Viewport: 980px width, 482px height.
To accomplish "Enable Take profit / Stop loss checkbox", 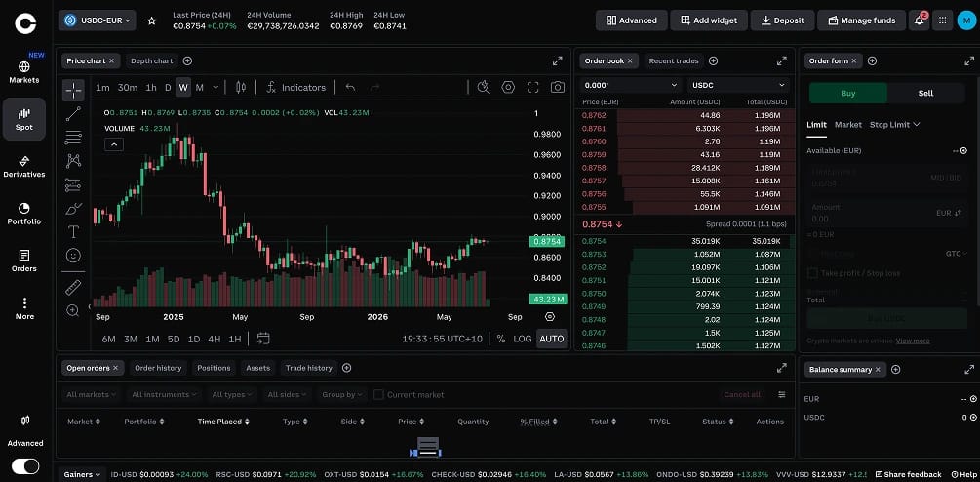I will pyautogui.click(x=812, y=273).
